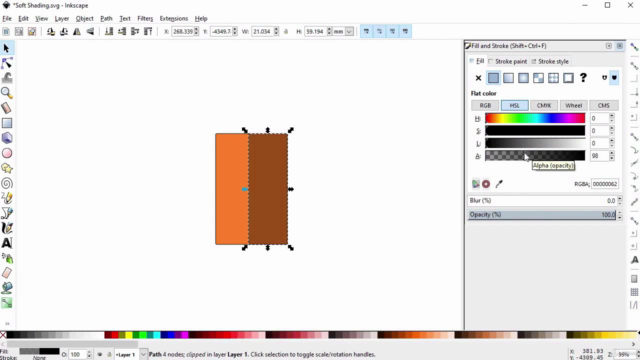Select the Text tool
Screen dimensions: 640x360
tap(7, 243)
